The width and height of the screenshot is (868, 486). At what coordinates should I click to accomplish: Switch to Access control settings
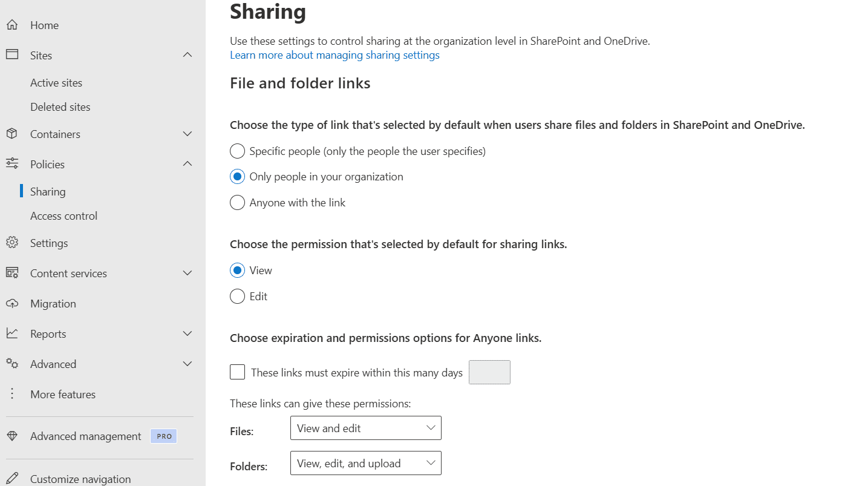pos(64,215)
